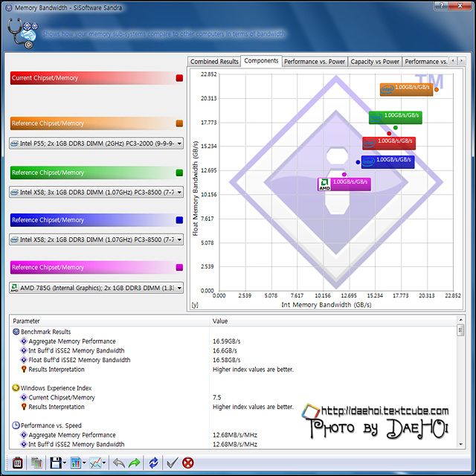Click the blue Intel label on chart
476x476 pixels.
[387, 162]
